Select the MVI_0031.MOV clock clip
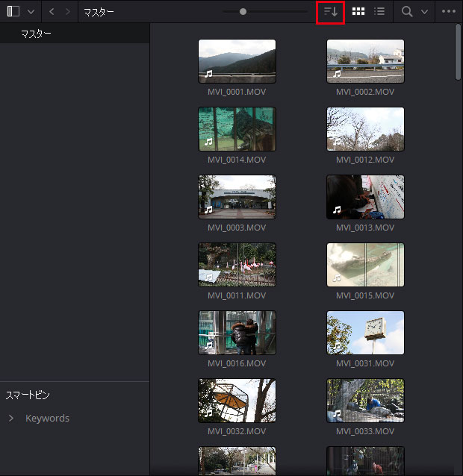 365,333
